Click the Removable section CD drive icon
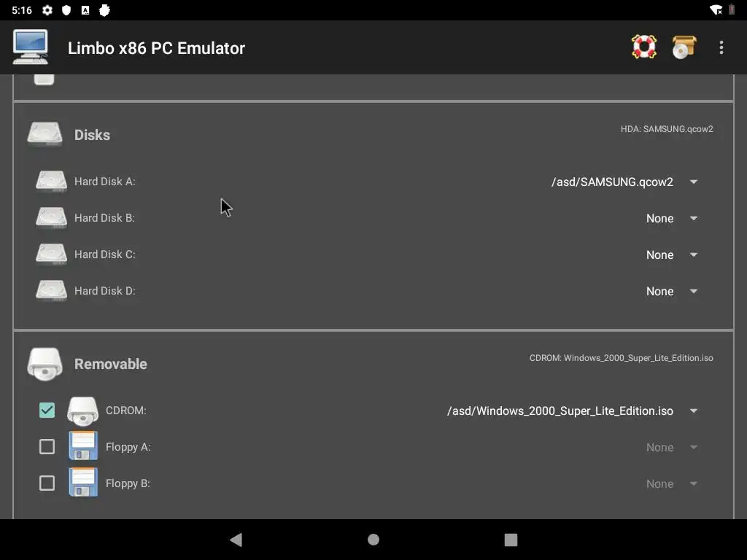747x560 pixels. point(44,364)
